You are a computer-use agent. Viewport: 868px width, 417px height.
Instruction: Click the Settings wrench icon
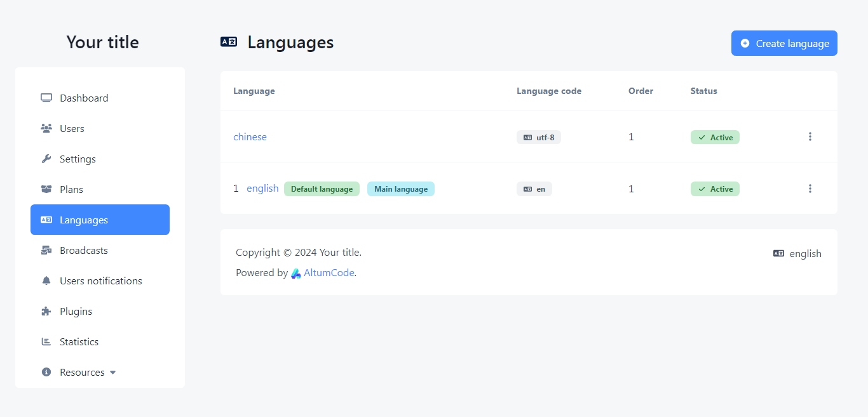(46, 159)
